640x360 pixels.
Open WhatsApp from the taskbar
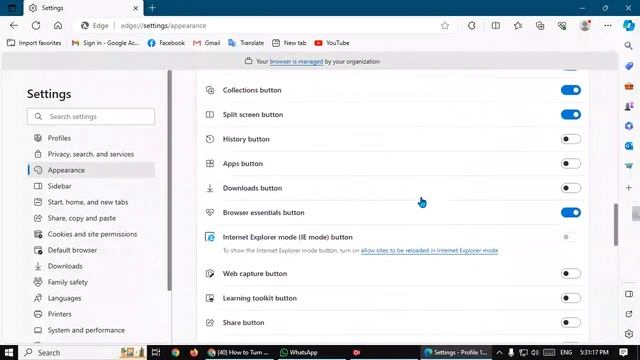(299, 352)
